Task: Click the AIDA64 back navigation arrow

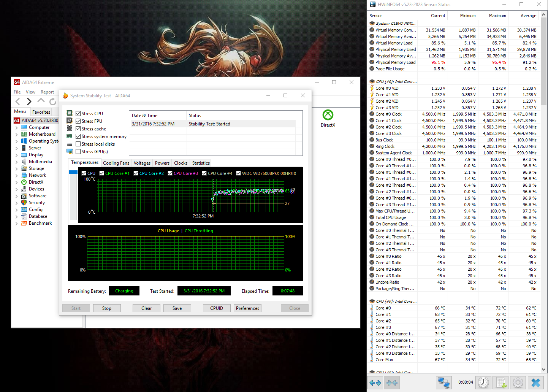Action: pyautogui.click(x=17, y=101)
